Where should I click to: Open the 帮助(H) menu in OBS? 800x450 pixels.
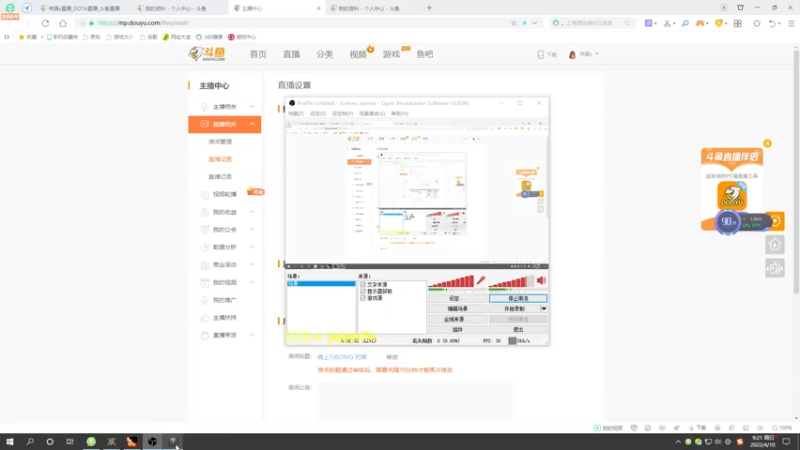click(x=399, y=113)
